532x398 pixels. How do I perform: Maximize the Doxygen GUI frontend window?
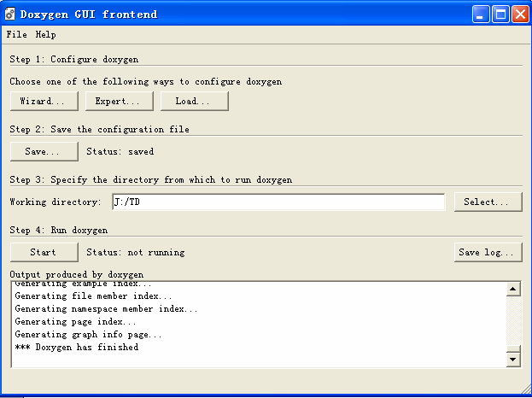pyautogui.click(x=500, y=15)
